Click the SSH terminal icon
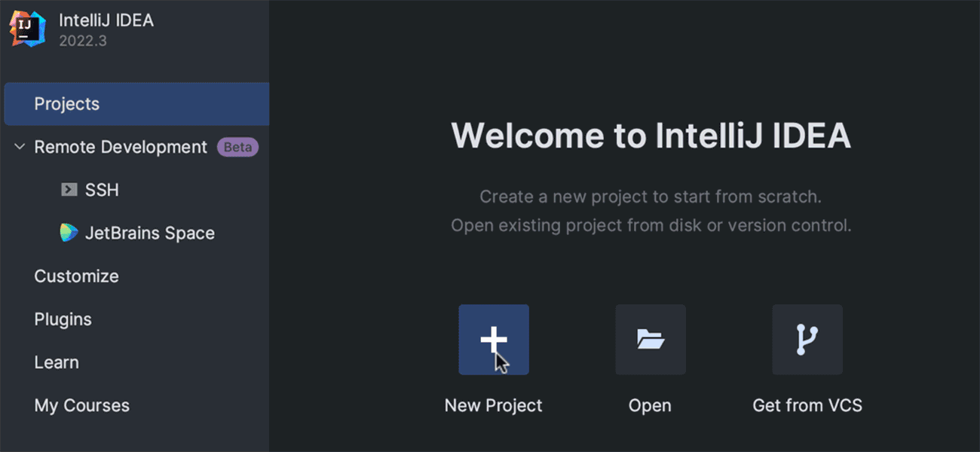 pyautogui.click(x=69, y=191)
